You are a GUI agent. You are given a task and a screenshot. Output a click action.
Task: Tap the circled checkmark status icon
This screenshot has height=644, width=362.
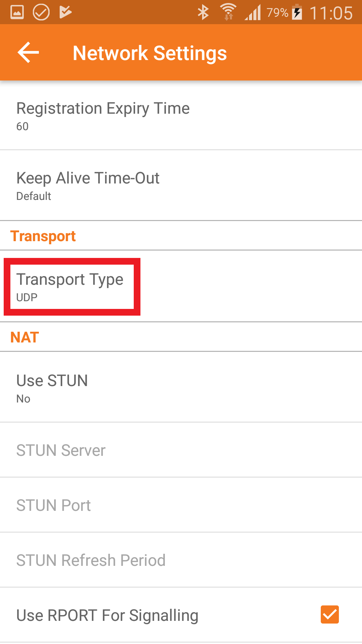41,12
